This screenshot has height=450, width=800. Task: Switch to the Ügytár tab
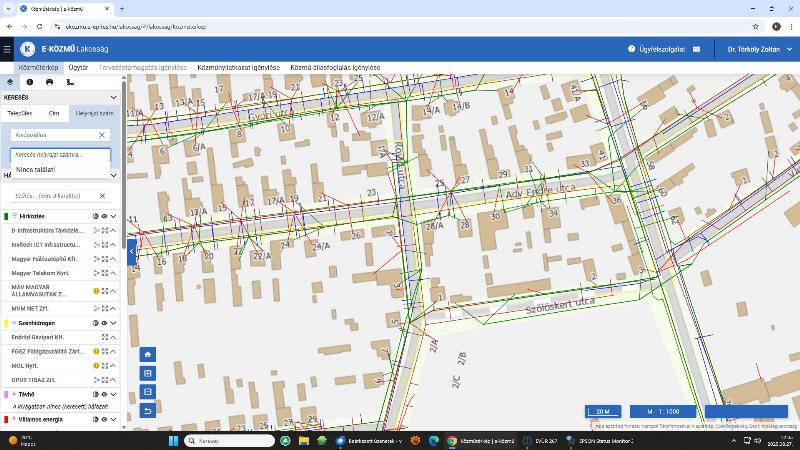(78, 67)
